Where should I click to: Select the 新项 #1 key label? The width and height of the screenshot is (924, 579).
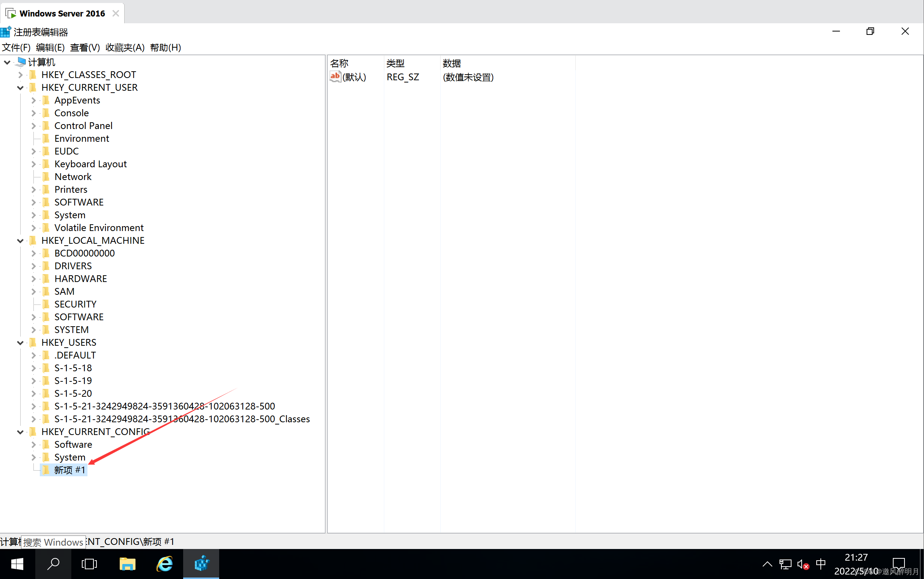point(69,470)
